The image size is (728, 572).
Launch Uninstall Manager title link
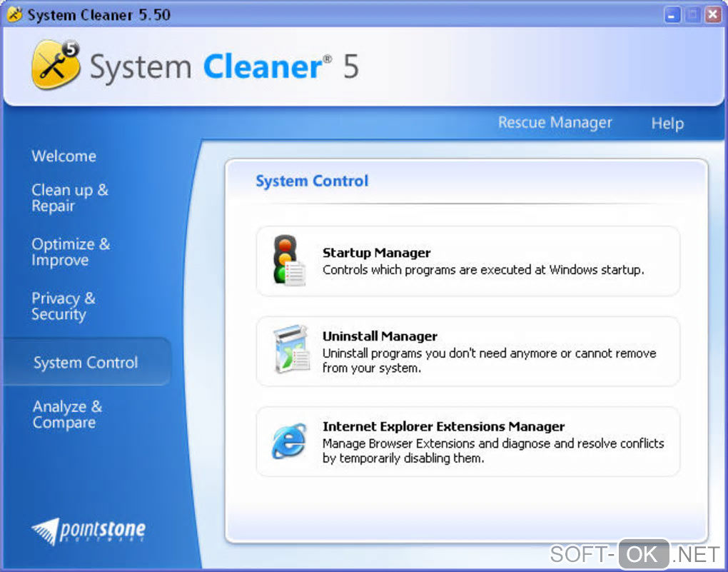380,336
